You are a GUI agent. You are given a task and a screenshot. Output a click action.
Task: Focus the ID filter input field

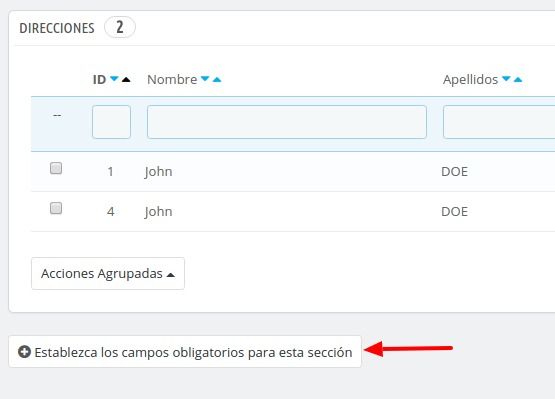pyautogui.click(x=111, y=122)
